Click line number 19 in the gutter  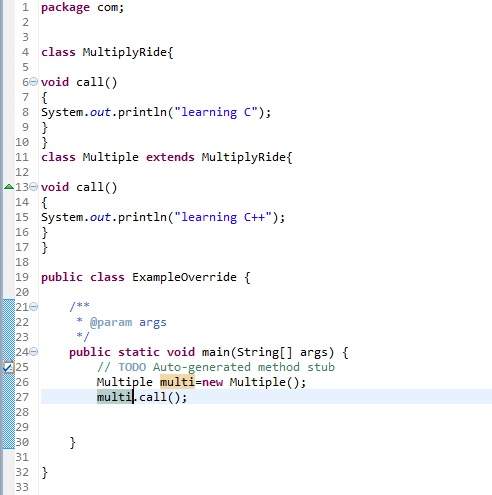(22, 277)
